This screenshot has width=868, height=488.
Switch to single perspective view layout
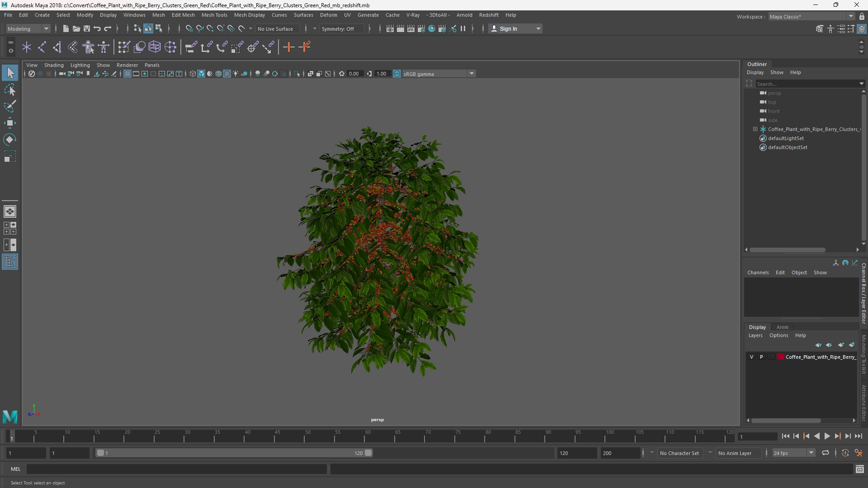click(10, 211)
